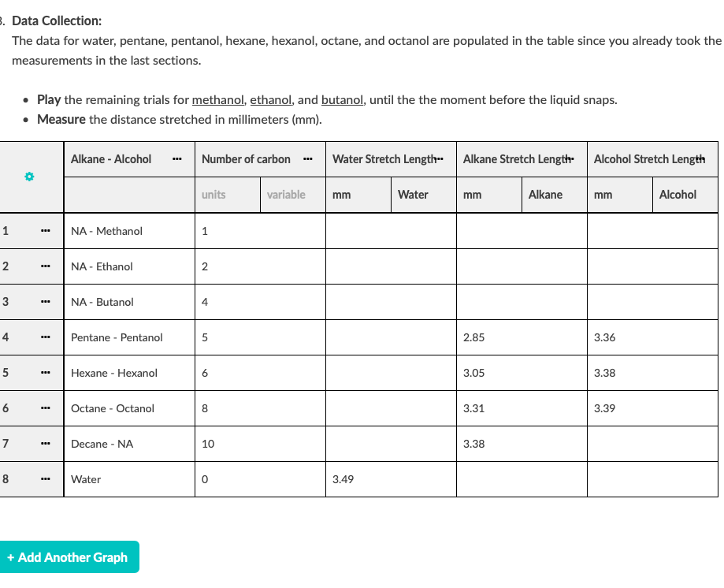Viewport: 724px width, 588px height.
Task: Open row options for NA - Butanol
Action: coord(45,302)
